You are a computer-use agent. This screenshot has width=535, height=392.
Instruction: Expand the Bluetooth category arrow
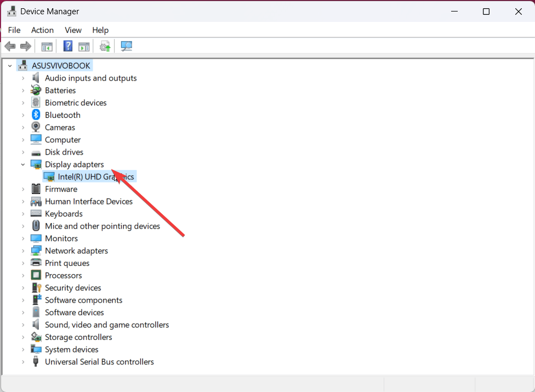[23, 115]
